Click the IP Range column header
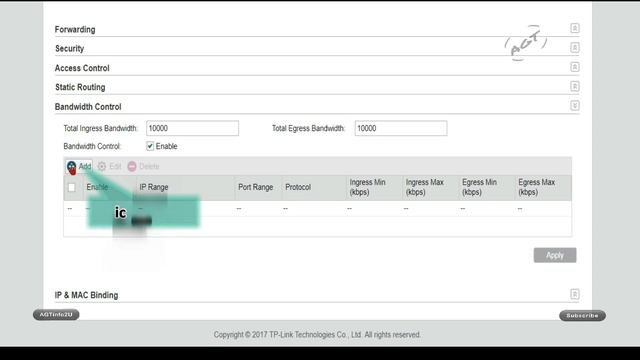Viewport: 640px width, 360px height. pyautogui.click(x=154, y=187)
